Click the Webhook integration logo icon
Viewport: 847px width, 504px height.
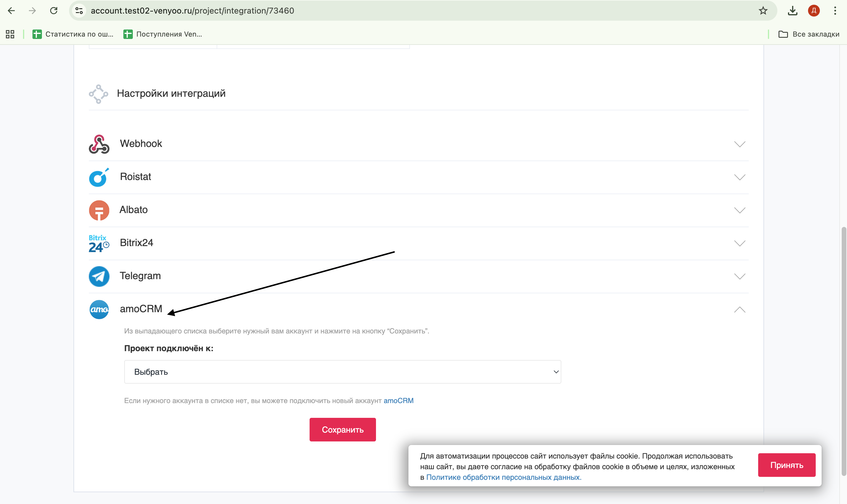pos(99,144)
